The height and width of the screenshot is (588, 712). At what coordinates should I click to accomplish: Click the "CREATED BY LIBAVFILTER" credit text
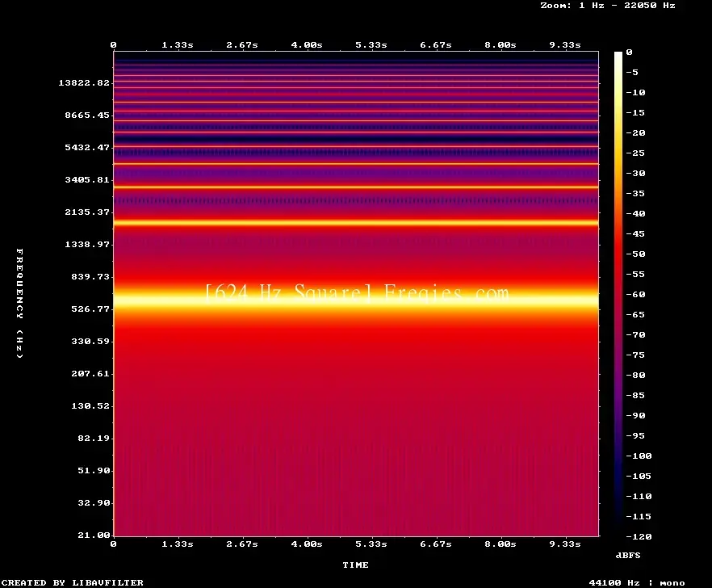72,582
